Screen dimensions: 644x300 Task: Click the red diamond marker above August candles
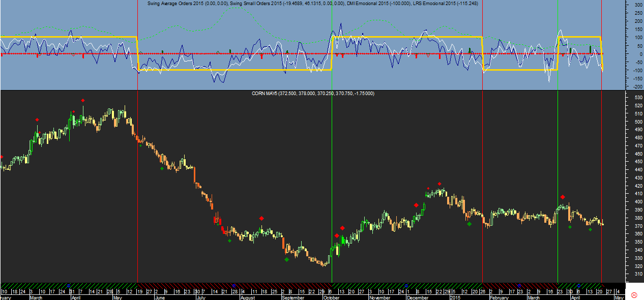tap(261, 218)
